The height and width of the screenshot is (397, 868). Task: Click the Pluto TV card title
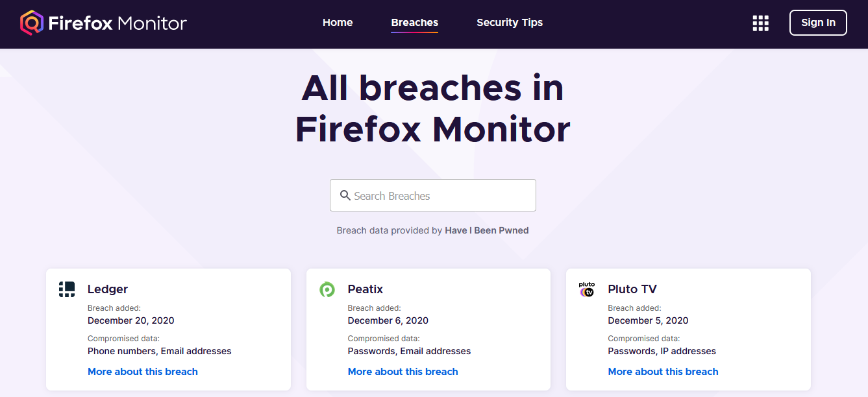tap(633, 289)
